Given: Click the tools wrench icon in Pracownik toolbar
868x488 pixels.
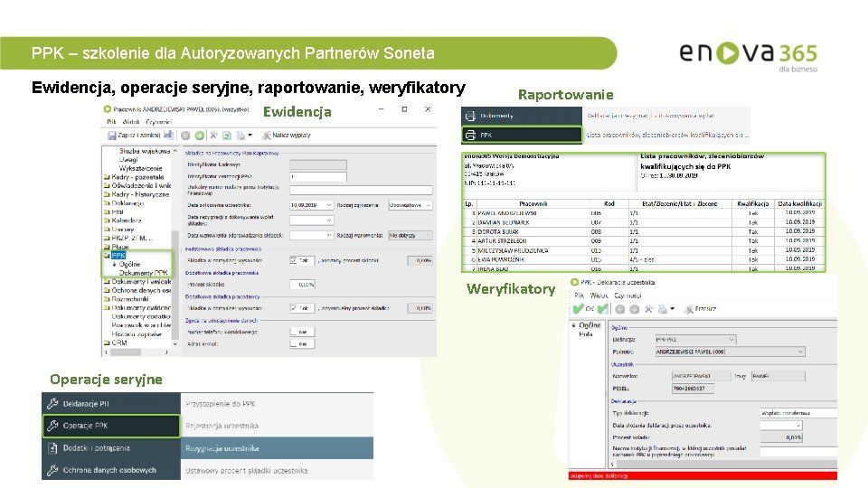Looking at the screenshot, I should coord(213,135).
